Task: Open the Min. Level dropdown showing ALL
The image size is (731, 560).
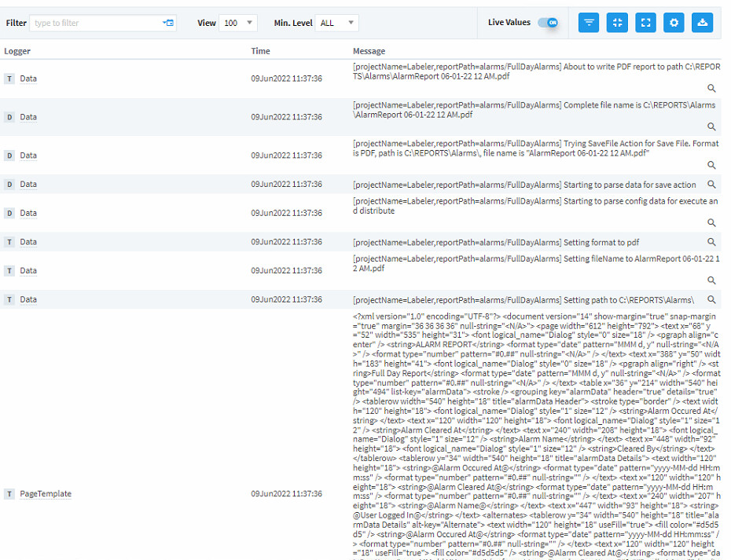Action: [337, 23]
